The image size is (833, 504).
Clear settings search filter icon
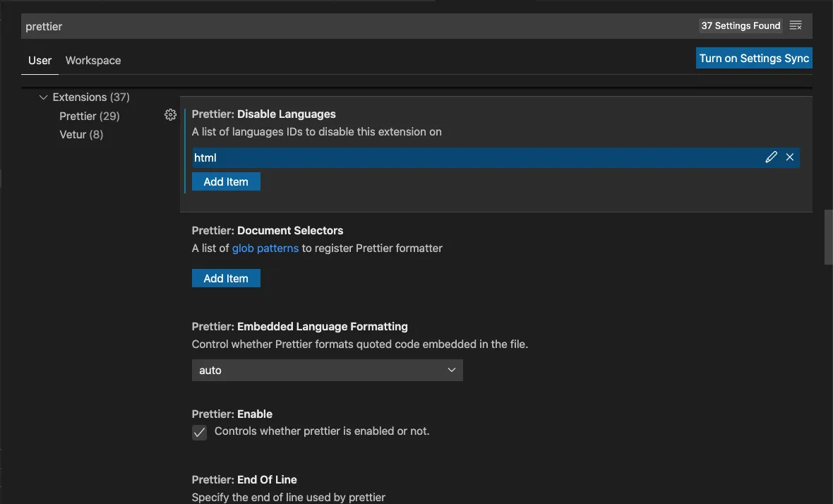pos(796,25)
